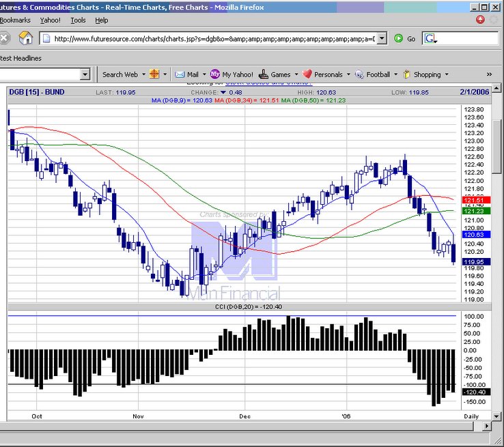This screenshot has height=447, width=504.
Task: Click the Daily interval label
Action: pyautogui.click(x=471, y=416)
